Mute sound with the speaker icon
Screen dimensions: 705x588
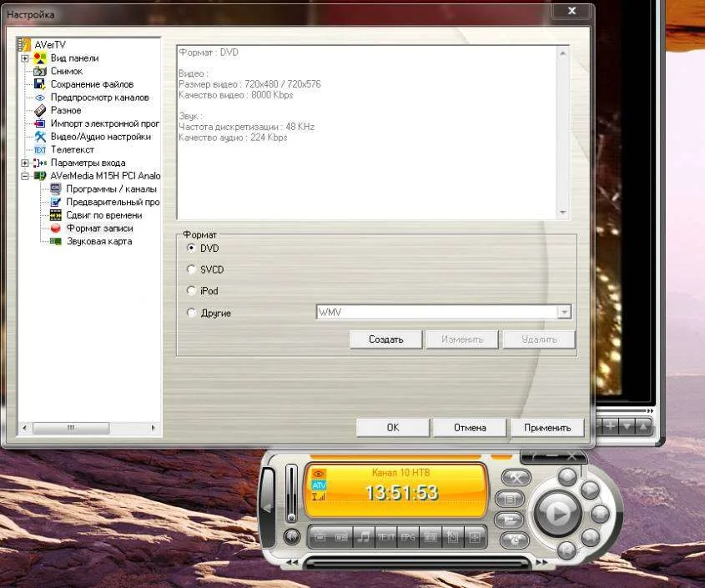click(x=291, y=536)
